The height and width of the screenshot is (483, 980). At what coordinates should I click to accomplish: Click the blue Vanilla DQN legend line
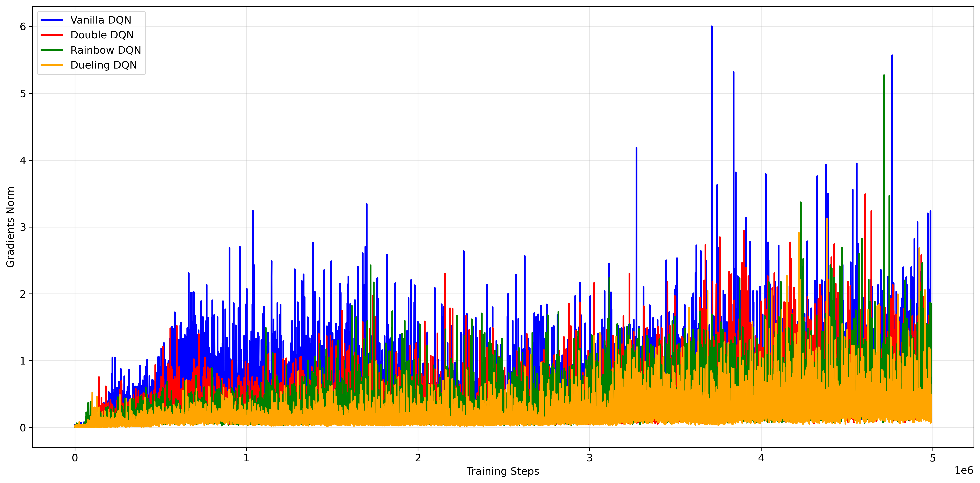coord(52,20)
